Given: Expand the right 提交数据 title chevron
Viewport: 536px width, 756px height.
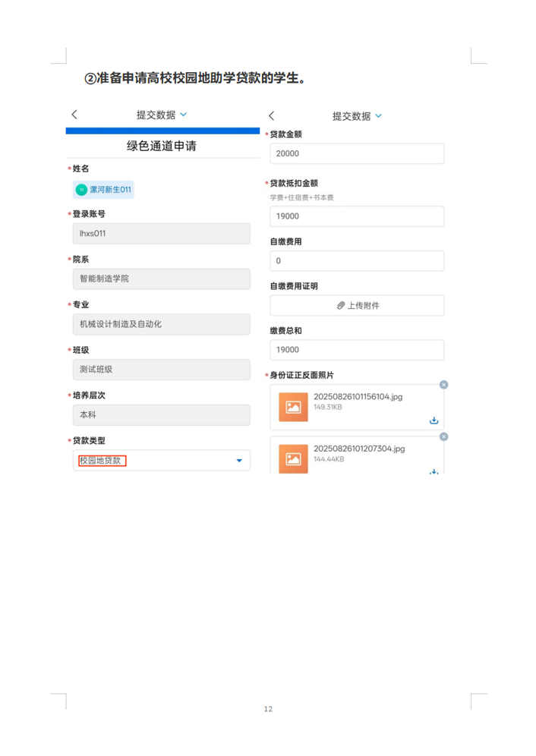Looking at the screenshot, I should point(379,116).
